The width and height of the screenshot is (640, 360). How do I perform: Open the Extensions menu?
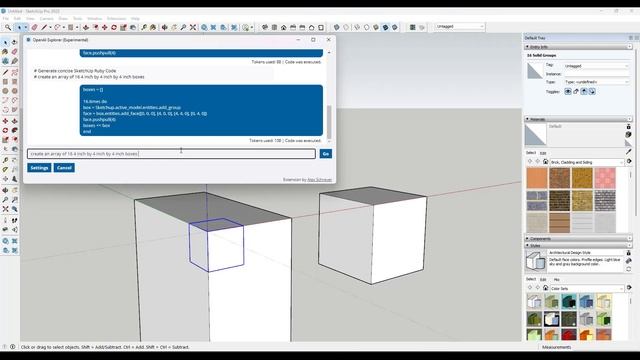tap(116, 19)
